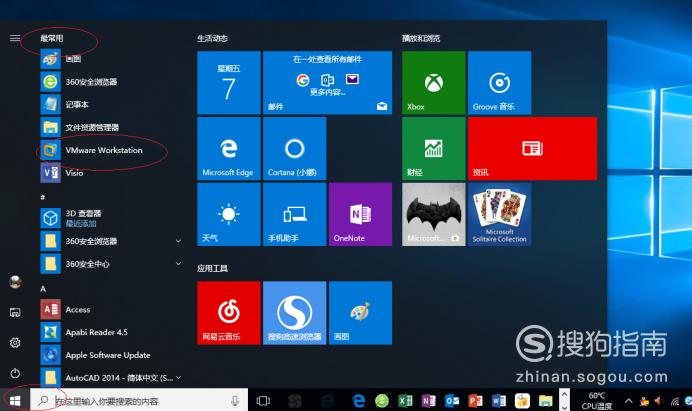
Task: Open the 画图 tile under 应用工具
Action: point(360,313)
